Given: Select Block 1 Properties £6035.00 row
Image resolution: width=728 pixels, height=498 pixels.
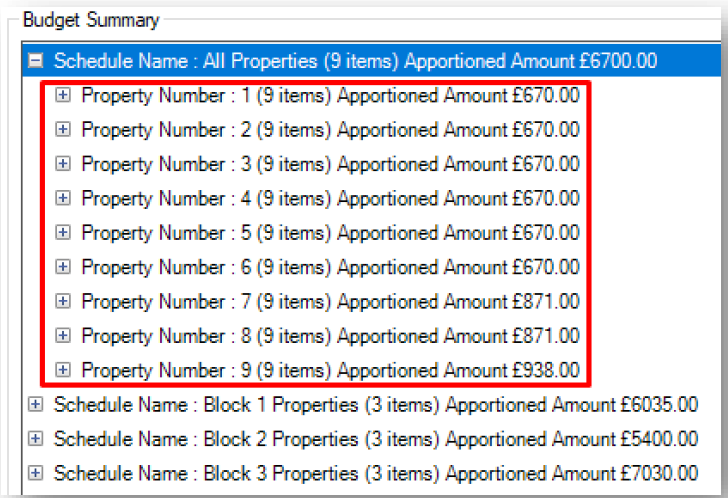Looking at the screenshot, I should [376, 405].
